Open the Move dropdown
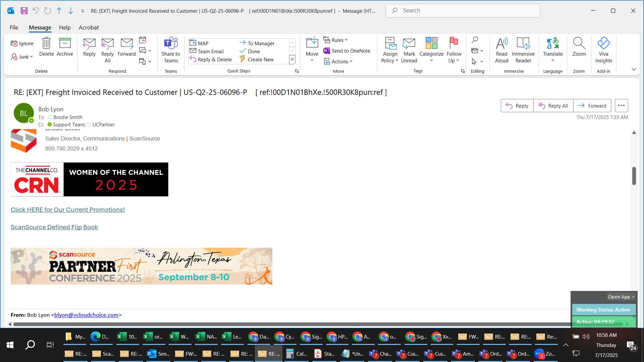644x362 pixels. pos(312,50)
